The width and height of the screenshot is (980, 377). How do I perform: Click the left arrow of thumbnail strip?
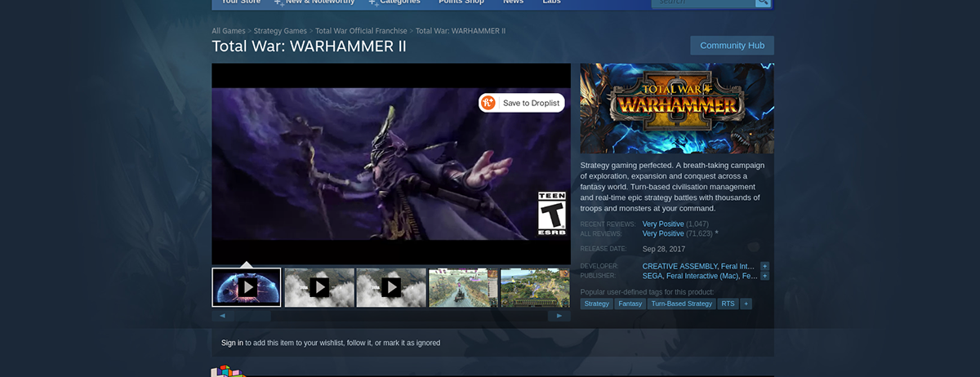coord(222,316)
